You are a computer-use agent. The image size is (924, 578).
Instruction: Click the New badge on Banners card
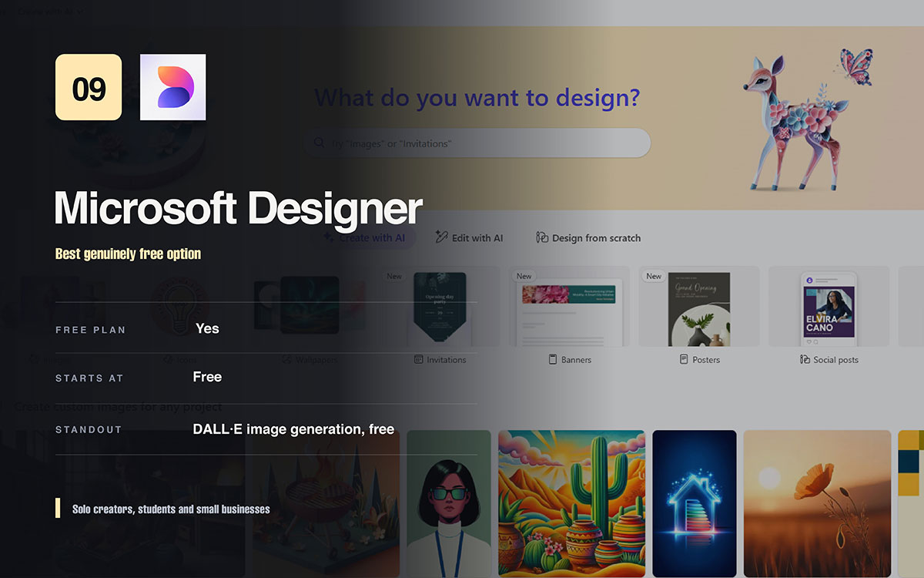point(524,276)
